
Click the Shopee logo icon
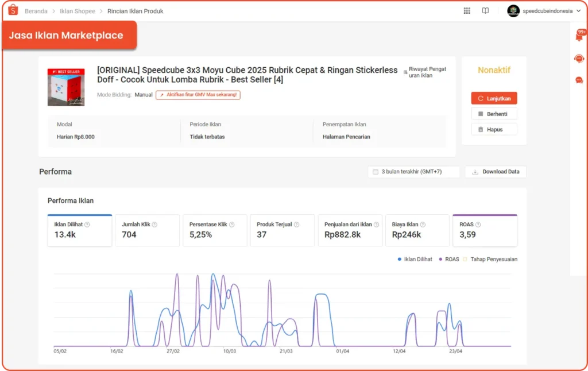[13, 10]
